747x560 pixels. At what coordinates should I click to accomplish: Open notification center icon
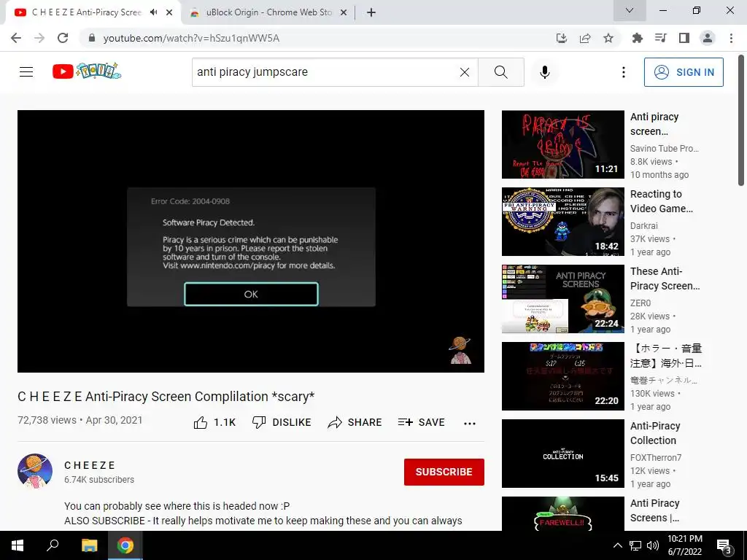pos(724,546)
